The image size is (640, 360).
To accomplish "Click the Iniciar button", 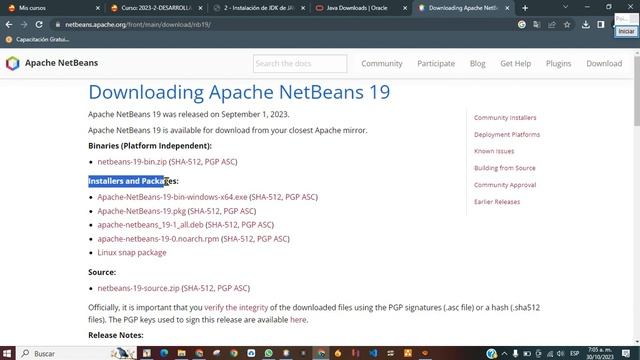I will click(x=626, y=31).
